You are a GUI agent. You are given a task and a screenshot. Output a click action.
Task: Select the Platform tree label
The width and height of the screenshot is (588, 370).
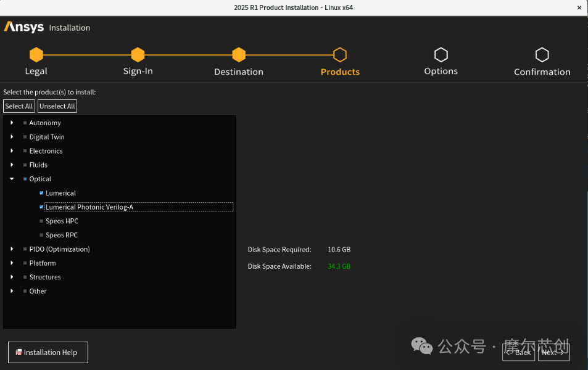tap(43, 263)
